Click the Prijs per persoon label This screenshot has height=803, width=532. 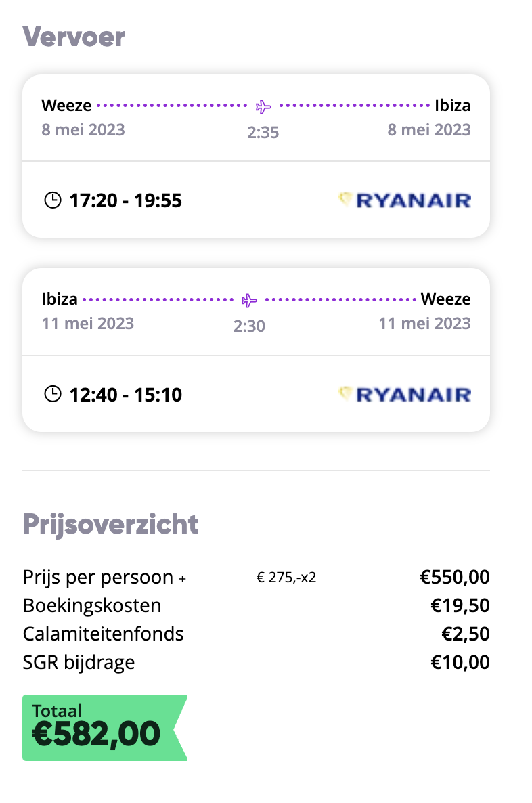98,578
